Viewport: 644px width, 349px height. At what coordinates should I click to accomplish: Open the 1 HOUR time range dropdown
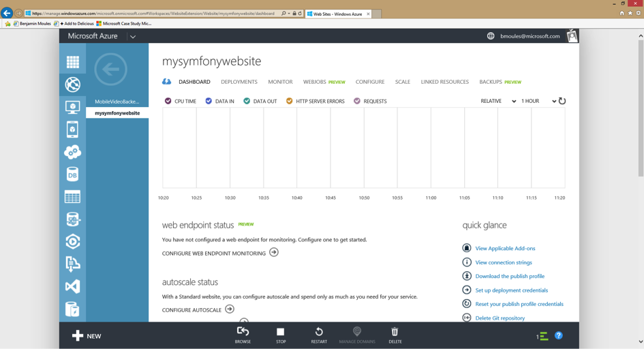point(538,101)
